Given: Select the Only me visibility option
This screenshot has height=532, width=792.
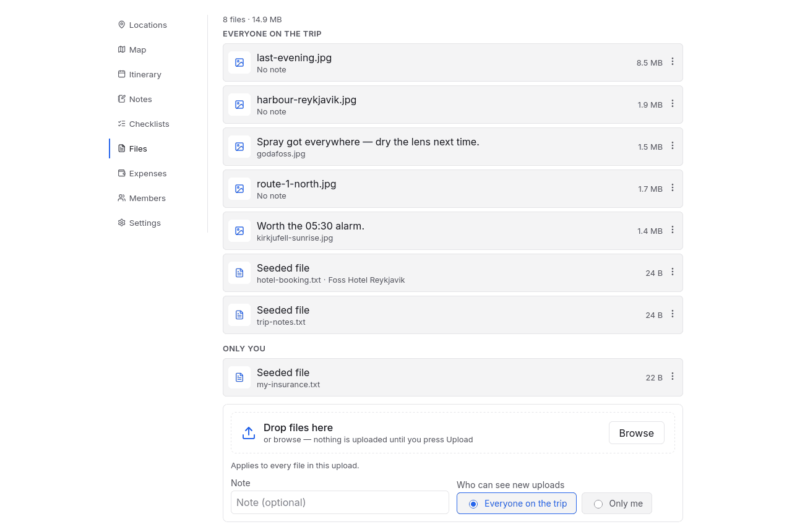Looking at the screenshot, I should (x=617, y=504).
